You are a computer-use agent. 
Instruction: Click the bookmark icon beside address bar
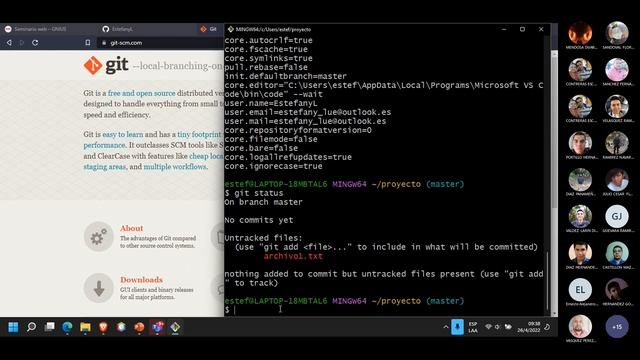[88, 42]
